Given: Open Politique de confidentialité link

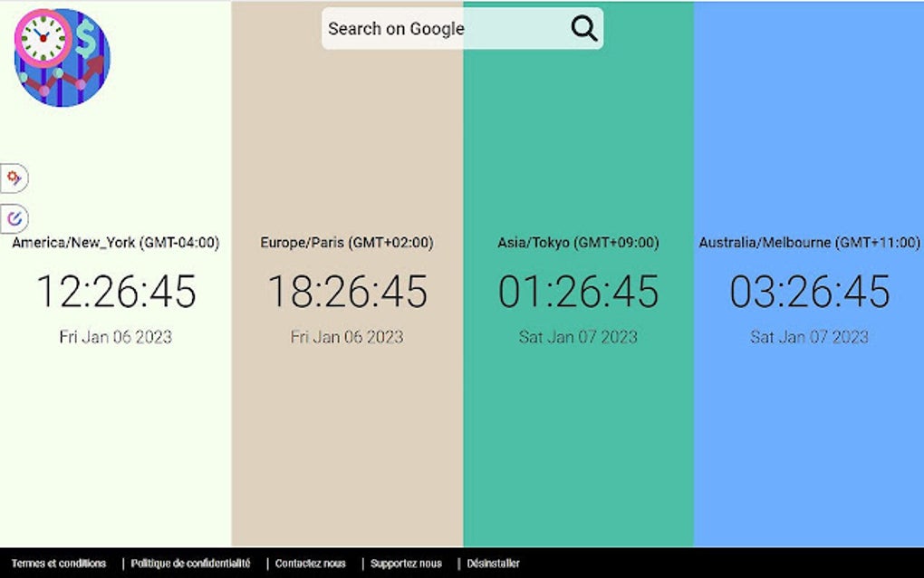Looking at the screenshot, I should pyautogui.click(x=190, y=564).
